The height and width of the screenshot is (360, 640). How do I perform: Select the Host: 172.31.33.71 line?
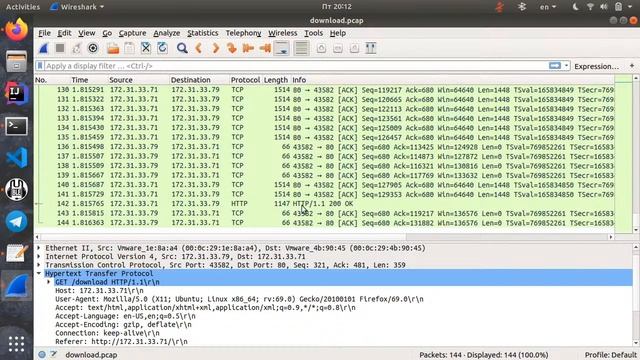99,291
